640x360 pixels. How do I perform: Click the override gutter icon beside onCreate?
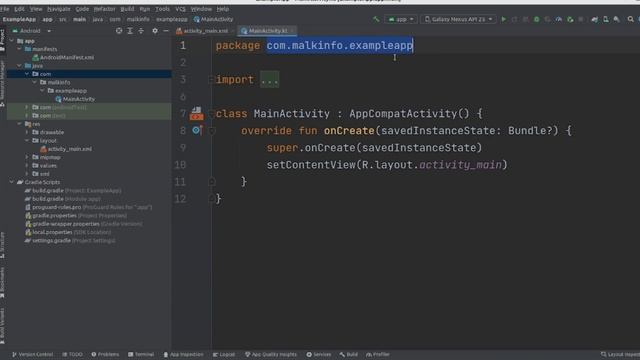click(197, 130)
